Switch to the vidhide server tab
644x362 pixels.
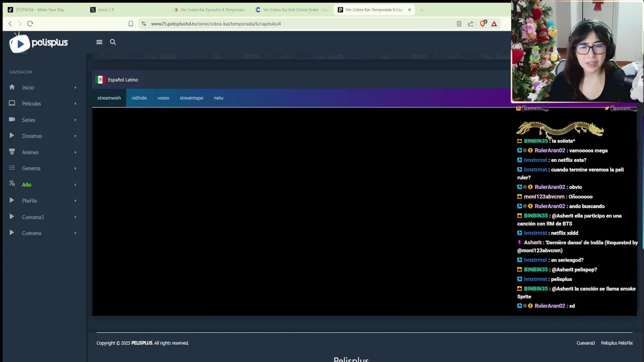coord(139,98)
